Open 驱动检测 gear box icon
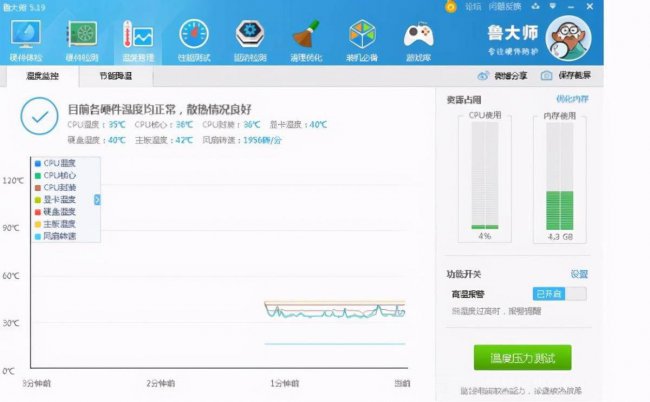This screenshot has width=650, height=402. pyautogui.click(x=250, y=34)
